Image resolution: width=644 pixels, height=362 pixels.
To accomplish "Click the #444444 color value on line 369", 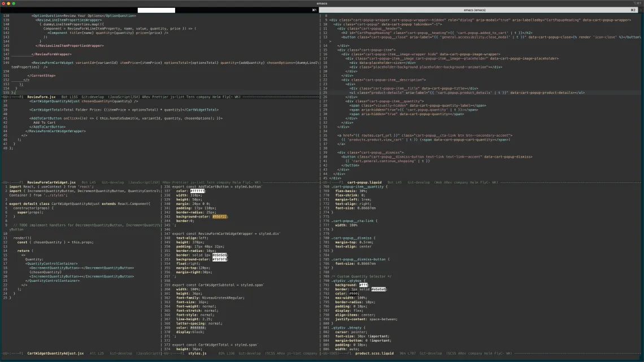I will [197, 328].
